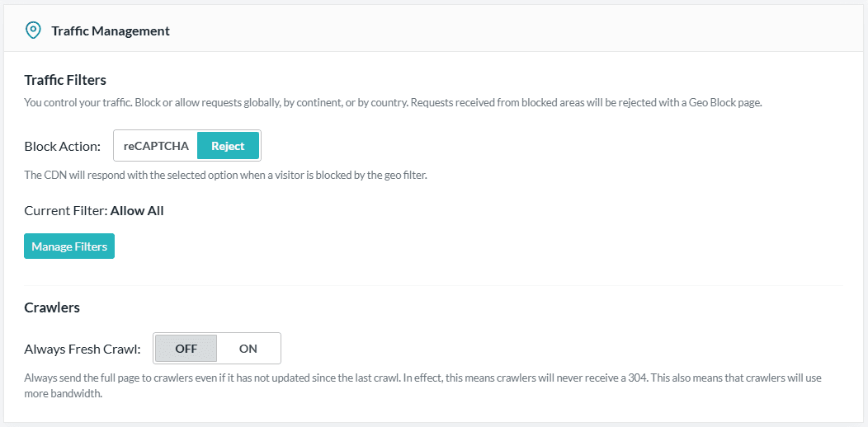Select reCAPTCHA as the Block Action
Image resolution: width=868 pixels, height=427 pixels.
pyautogui.click(x=156, y=146)
